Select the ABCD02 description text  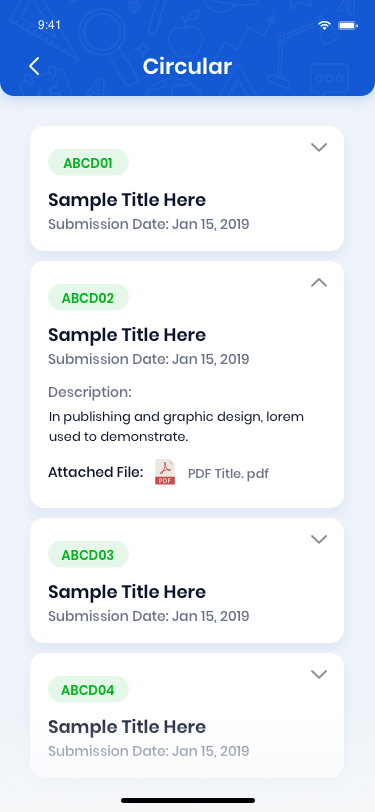(x=176, y=427)
